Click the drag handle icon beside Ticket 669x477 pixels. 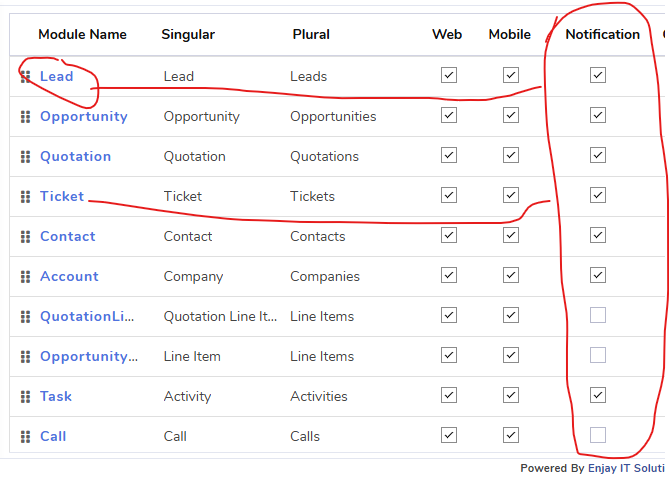coord(26,197)
